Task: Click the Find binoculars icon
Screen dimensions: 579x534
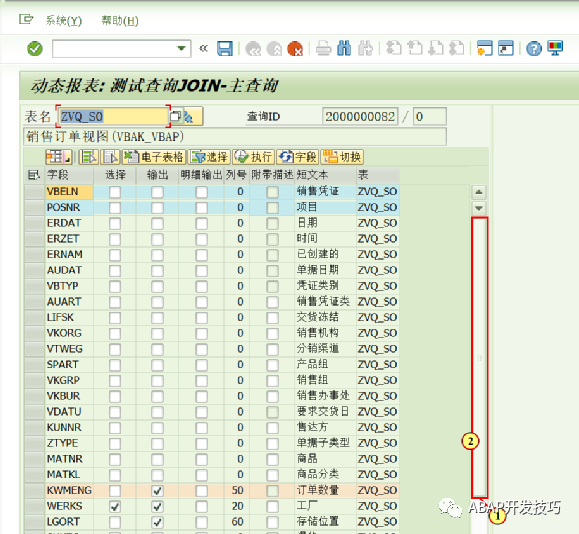Action: (344, 48)
